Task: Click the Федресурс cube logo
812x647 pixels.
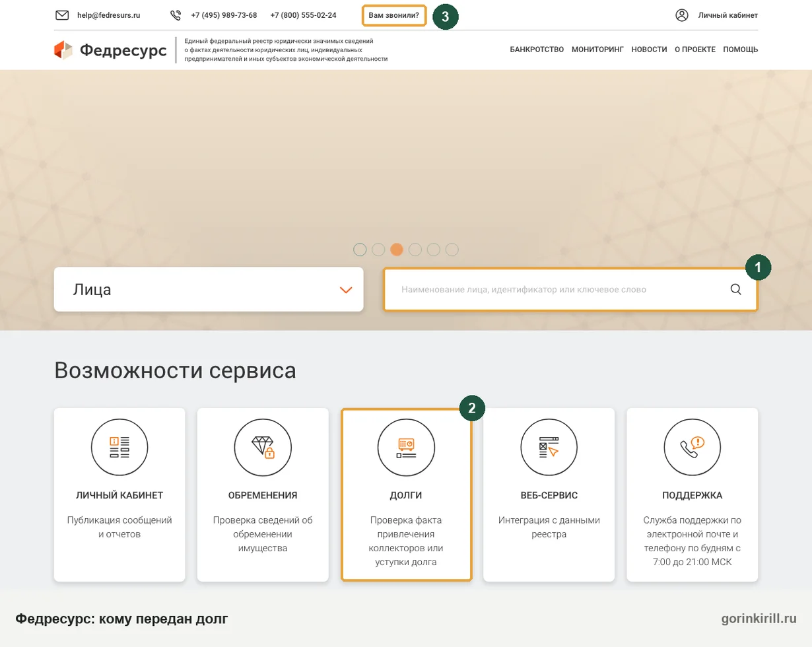Action: (x=63, y=50)
